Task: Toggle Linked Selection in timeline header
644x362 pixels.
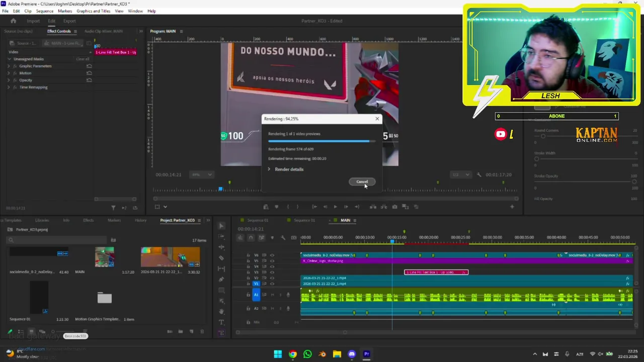Action: (x=261, y=238)
